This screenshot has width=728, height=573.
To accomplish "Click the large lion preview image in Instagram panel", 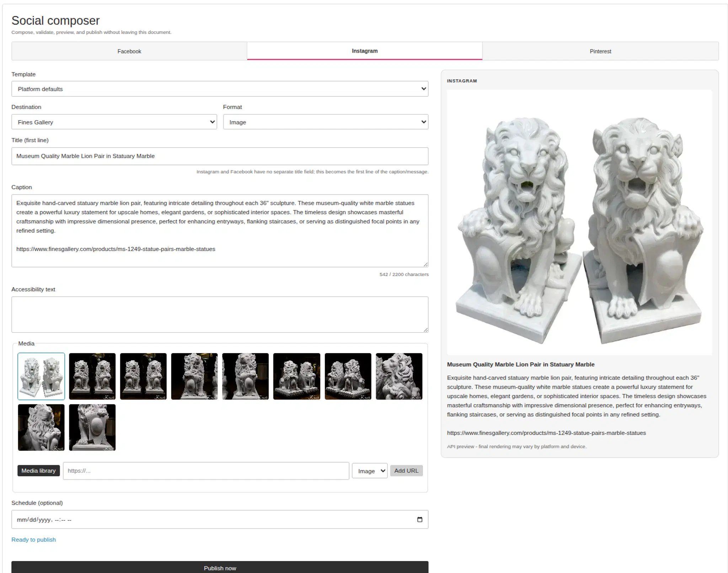I will coord(579,222).
